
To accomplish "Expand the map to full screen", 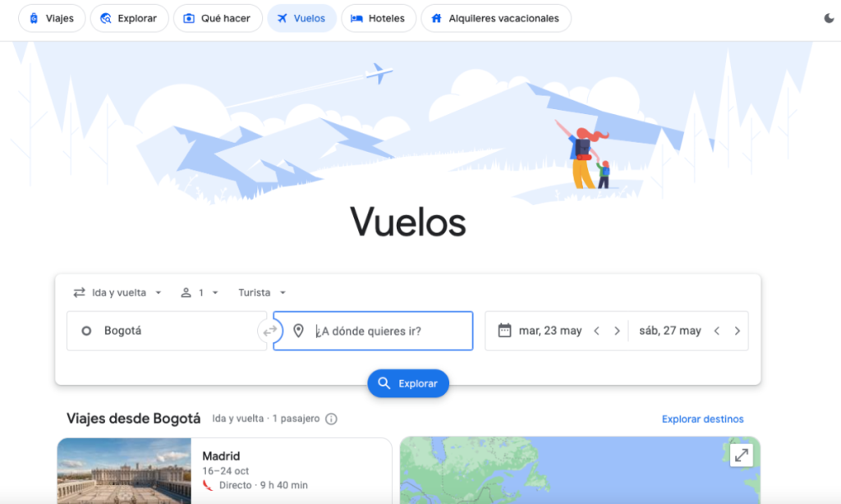I will [742, 456].
